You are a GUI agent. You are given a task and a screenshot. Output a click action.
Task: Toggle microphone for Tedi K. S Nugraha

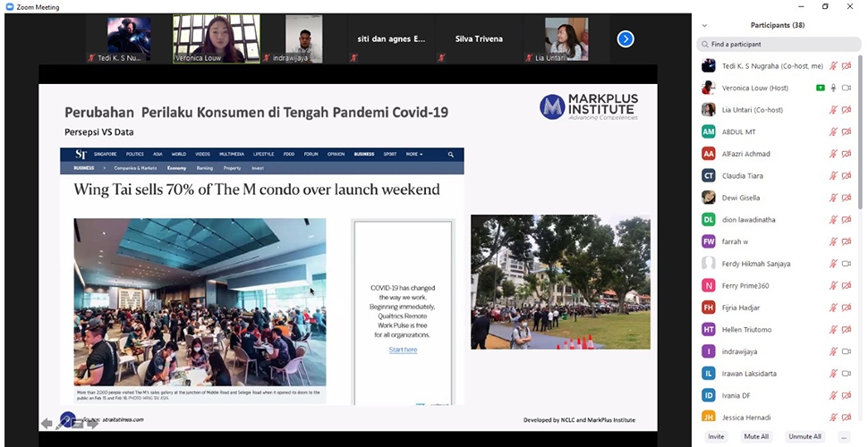(833, 65)
